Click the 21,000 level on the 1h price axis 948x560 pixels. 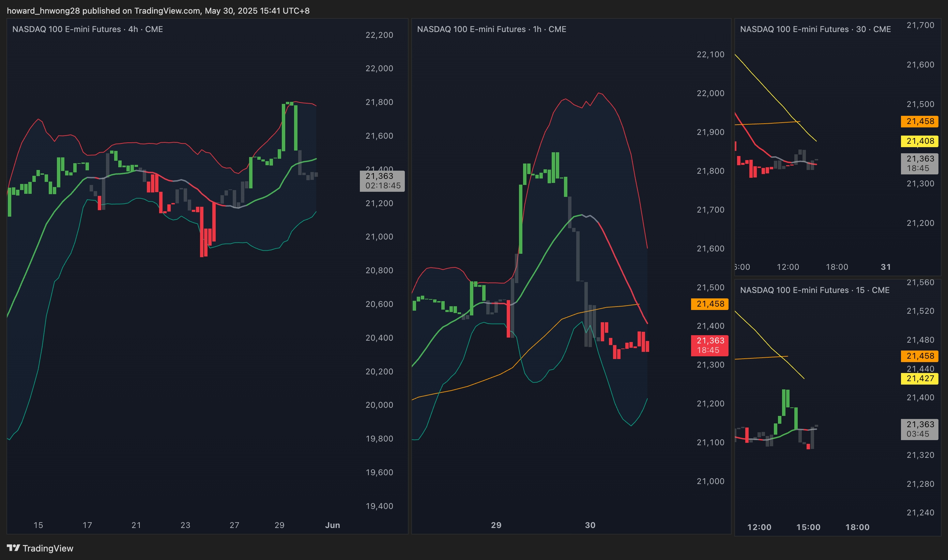click(710, 481)
